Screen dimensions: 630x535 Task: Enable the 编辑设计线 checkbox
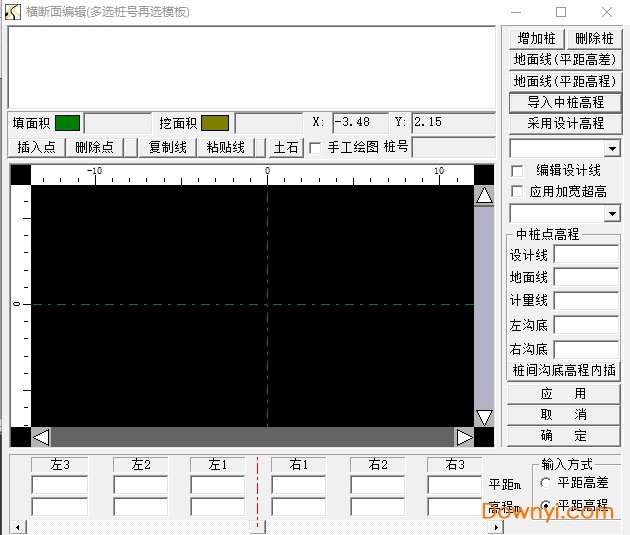pyautogui.click(x=518, y=171)
